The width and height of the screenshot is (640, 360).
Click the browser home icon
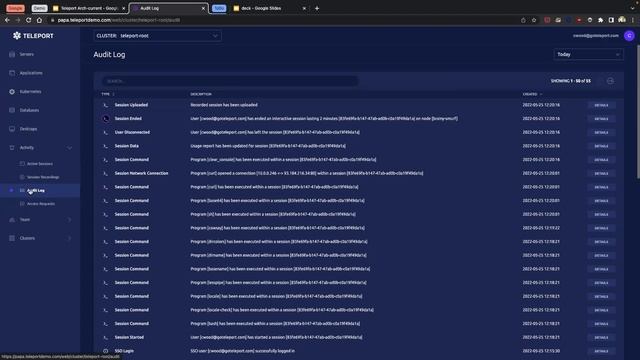(39, 20)
